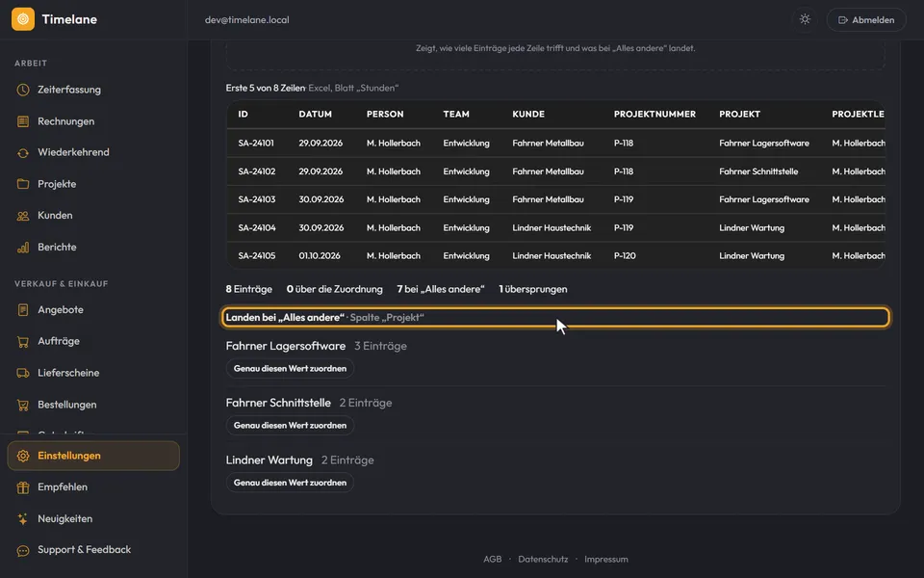Open Rechnungen invoice icon in sidebar
The width and height of the screenshot is (924, 578).
pyautogui.click(x=23, y=121)
